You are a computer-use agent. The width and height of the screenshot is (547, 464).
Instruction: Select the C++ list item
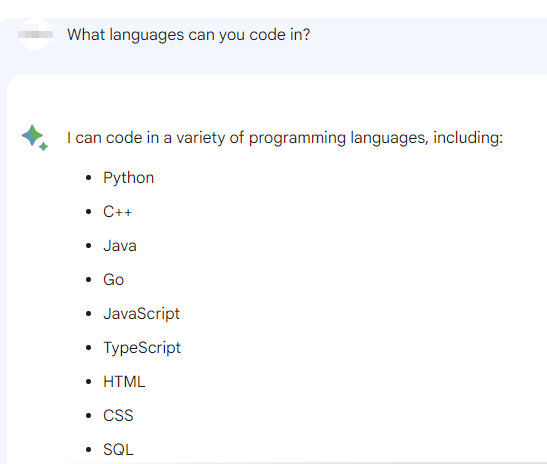(118, 211)
